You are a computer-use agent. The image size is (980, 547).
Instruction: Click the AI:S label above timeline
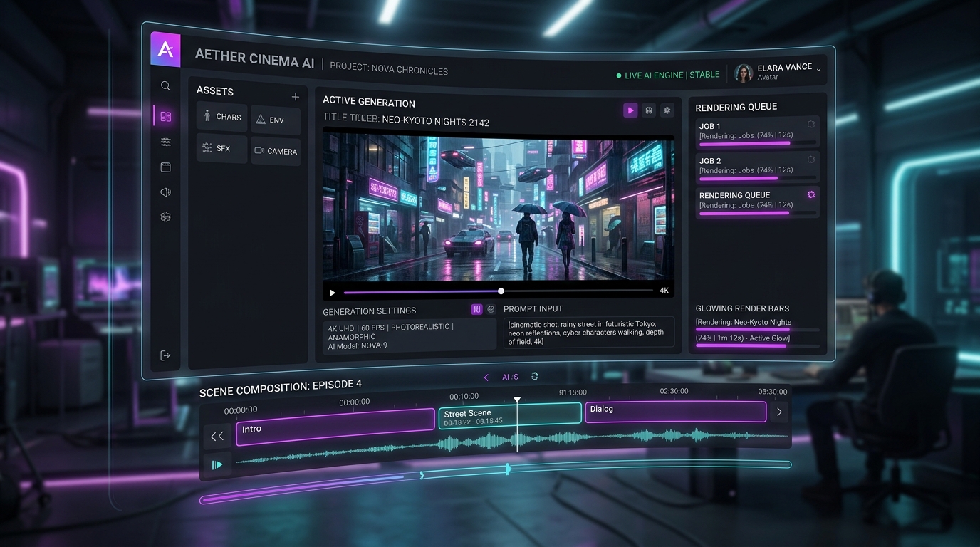point(511,377)
